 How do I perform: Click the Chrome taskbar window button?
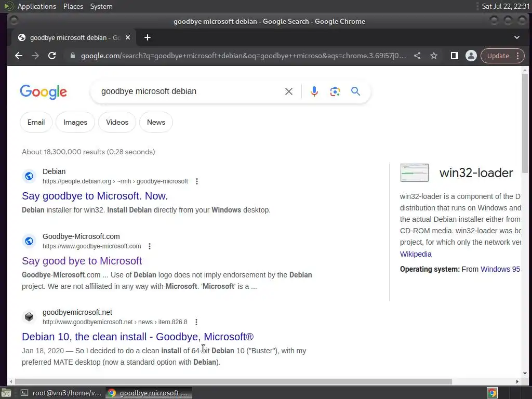pos(149,393)
